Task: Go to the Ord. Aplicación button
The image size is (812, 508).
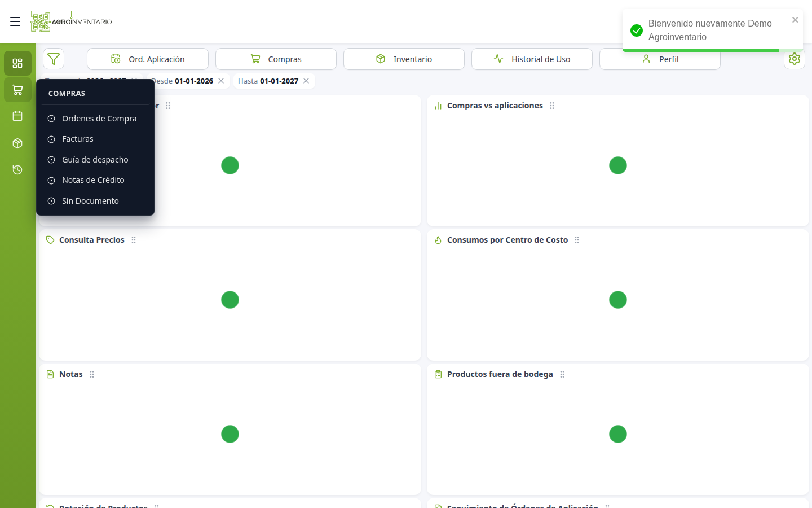Action: pos(148,59)
